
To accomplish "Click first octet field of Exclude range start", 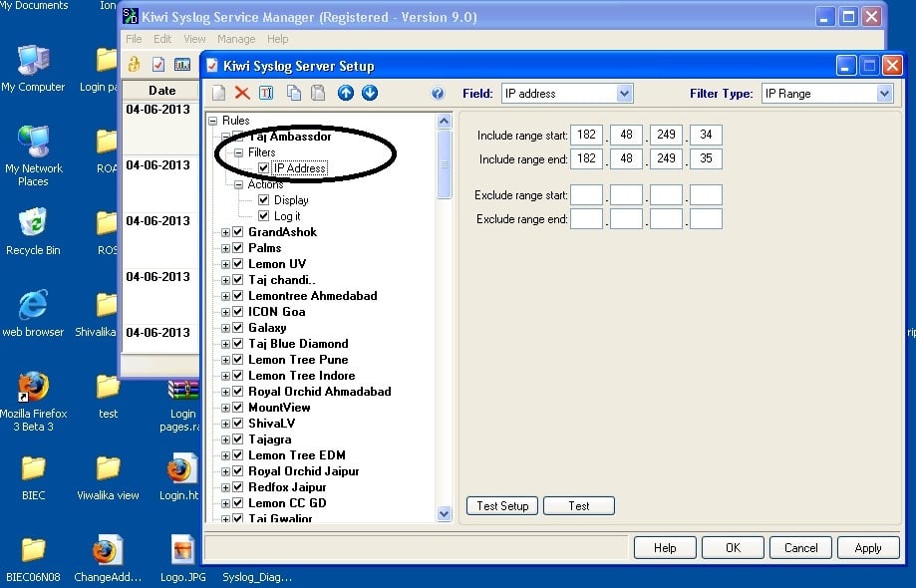I will pos(586,195).
